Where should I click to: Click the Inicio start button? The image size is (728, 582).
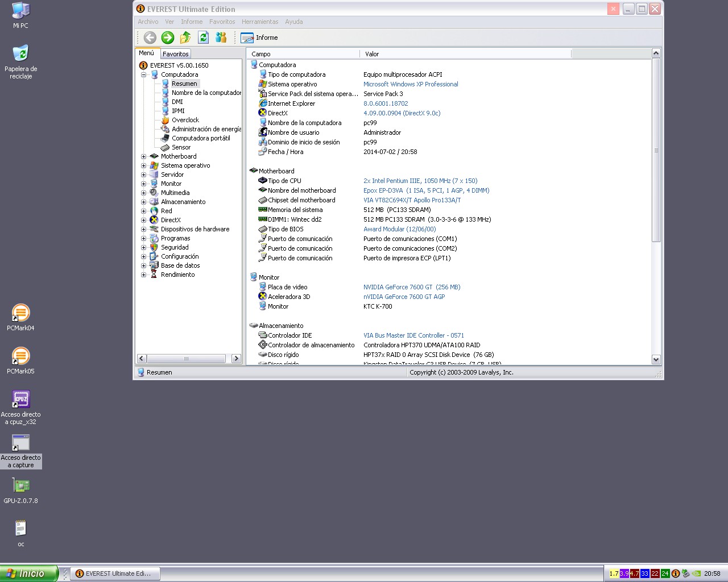(x=28, y=573)
